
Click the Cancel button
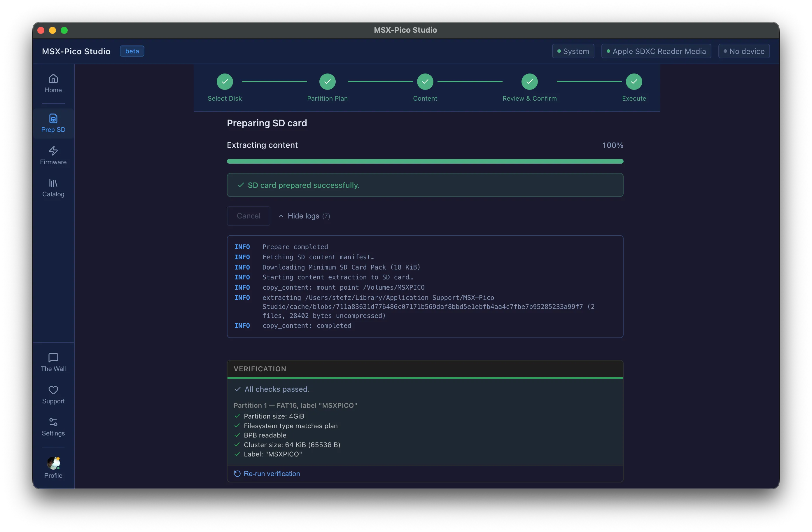[x=249, y=216]
